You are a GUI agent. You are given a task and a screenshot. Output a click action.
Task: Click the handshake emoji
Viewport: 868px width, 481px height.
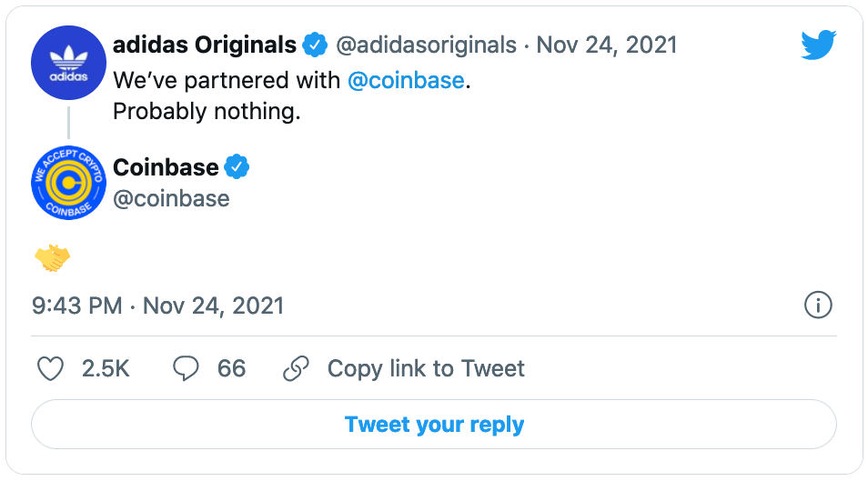[52, 258]
